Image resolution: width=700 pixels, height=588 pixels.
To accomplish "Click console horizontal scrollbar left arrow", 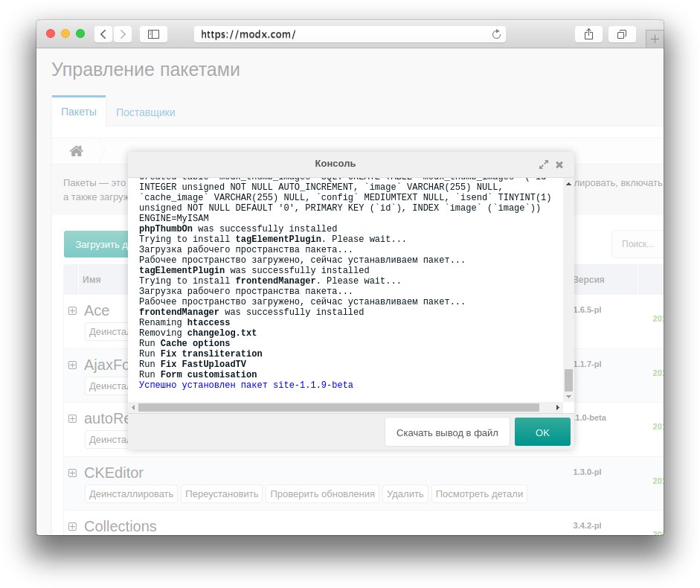I will pyautogui.click(x=133, y=407).
